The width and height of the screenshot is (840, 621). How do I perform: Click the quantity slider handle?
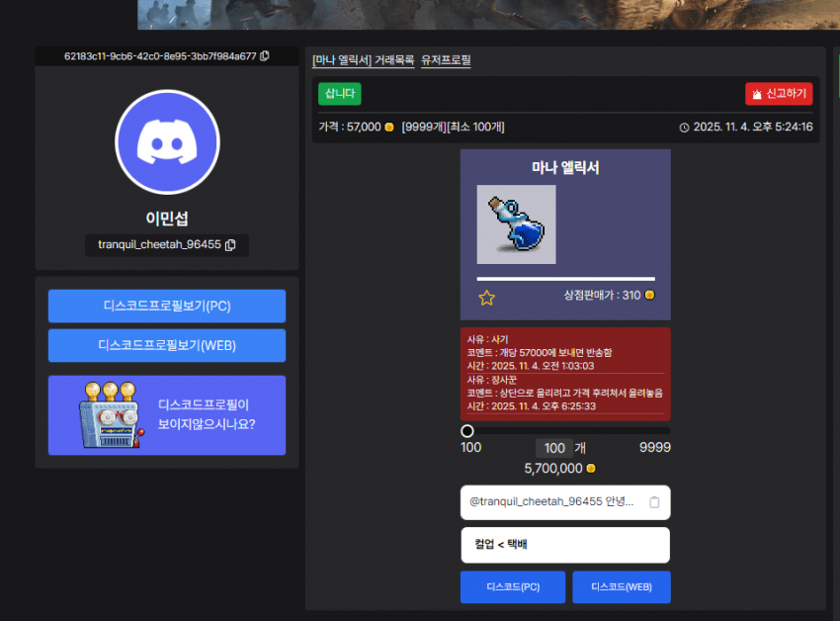(467, 431)
